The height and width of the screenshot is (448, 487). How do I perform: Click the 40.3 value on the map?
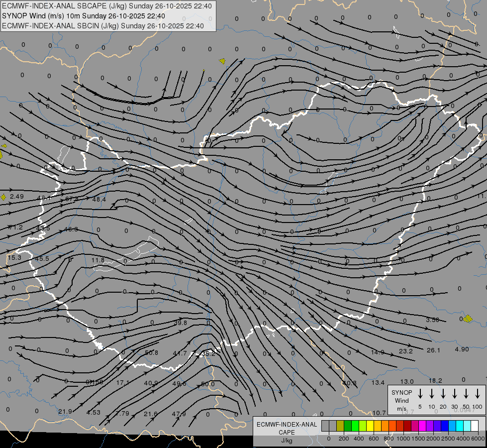[x=349, y=383]
